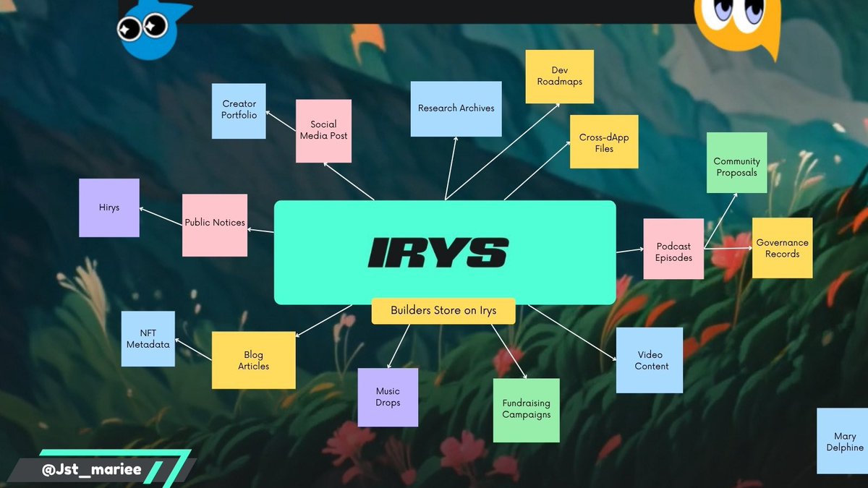Screen dimensions: 868x488
Task: Select the pink Social Media Post swatch
Action: (x=323, y=129)
